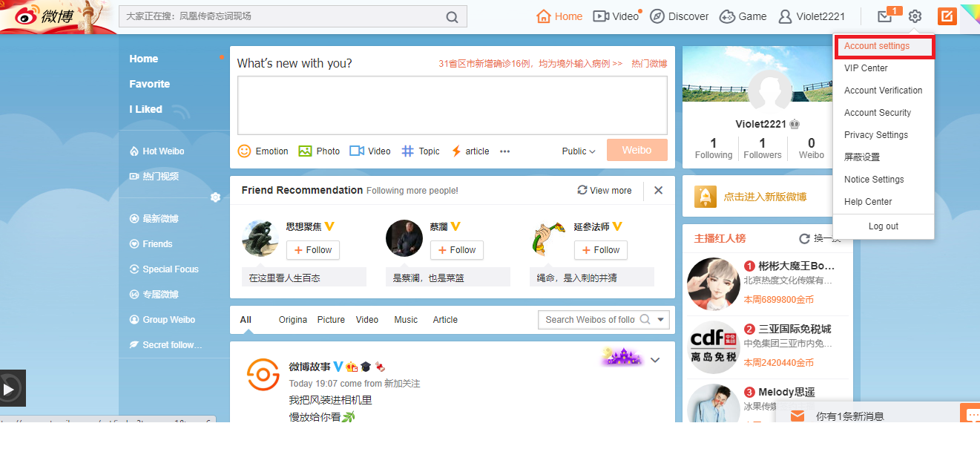
Task: Open Hot Weibo in sidebar
Action: tap(157, 151)
